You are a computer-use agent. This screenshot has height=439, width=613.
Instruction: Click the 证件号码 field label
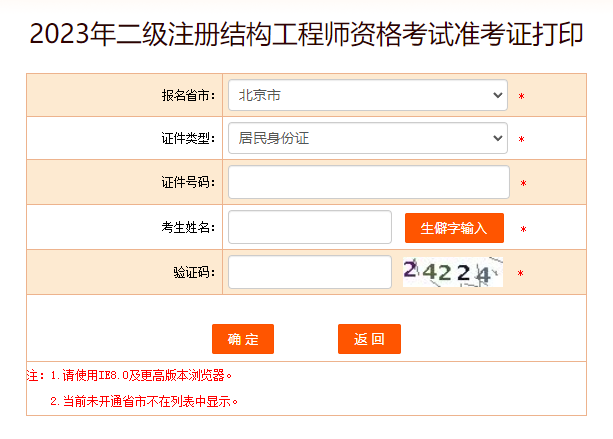(188, 183)
